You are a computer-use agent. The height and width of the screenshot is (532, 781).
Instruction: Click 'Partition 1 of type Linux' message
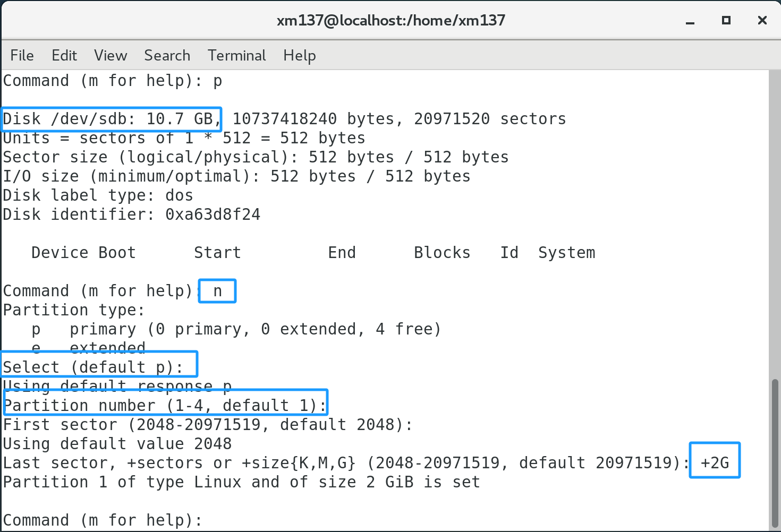[241, 482]
